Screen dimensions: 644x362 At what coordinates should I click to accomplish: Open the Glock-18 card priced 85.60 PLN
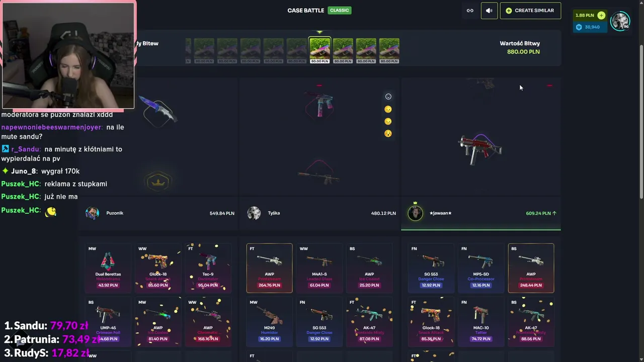(158, 268)
